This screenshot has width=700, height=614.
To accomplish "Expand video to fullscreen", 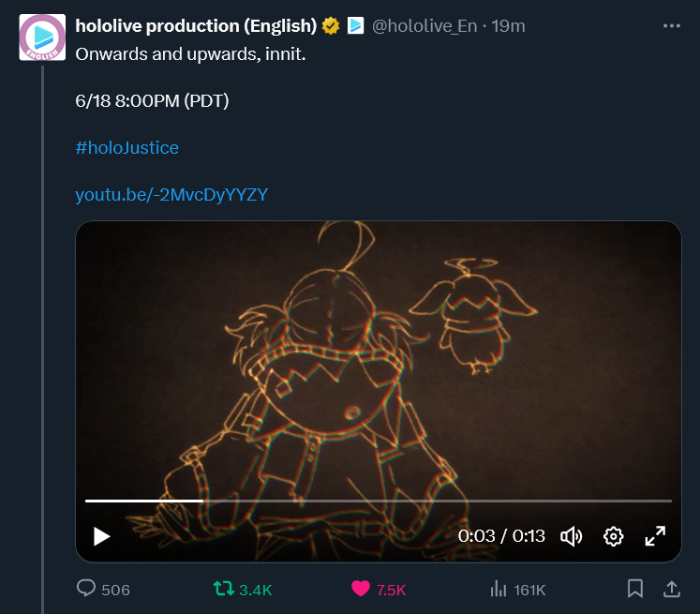I will (655, 536).
